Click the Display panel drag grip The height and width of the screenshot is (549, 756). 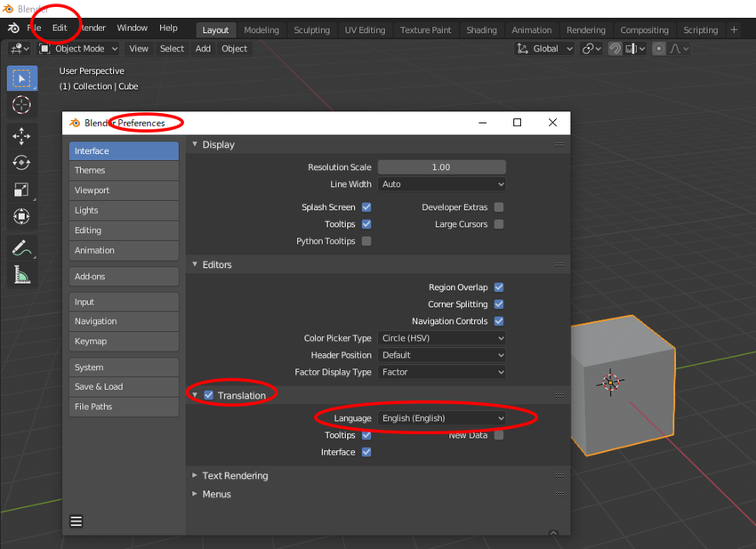(x=559, y=144)
